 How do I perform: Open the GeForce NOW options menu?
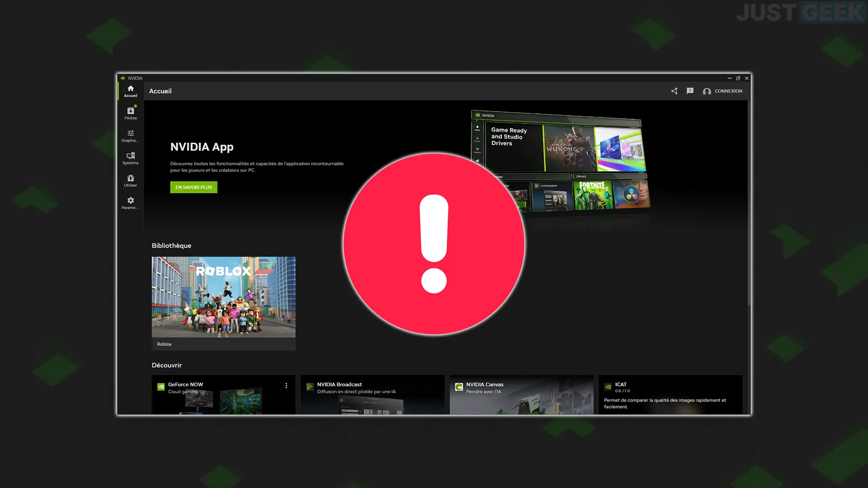pos(286,385)
